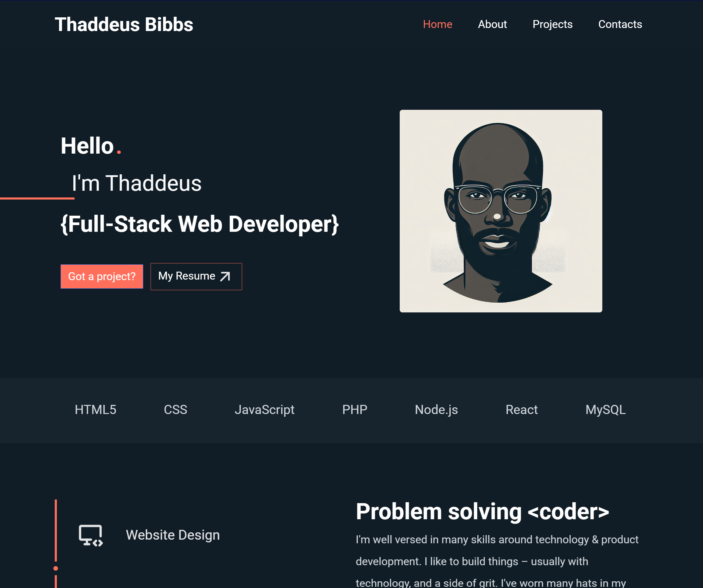Click the orange dot on the timeline line
703x588 pixels.
55,567
